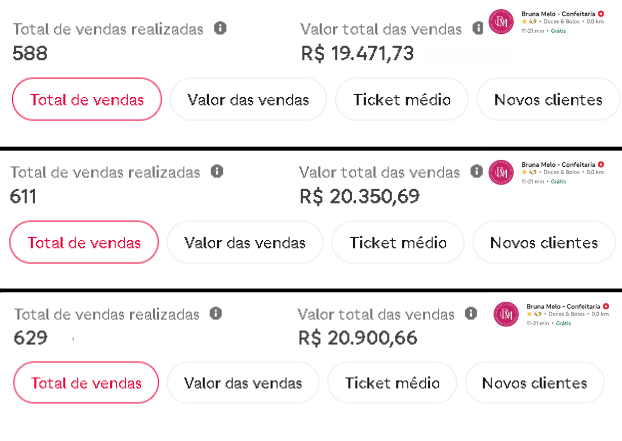The image size is (622, 441).
Task: Open the Ticket médio tab in the 629 sales panel
Action: (392, 383)
